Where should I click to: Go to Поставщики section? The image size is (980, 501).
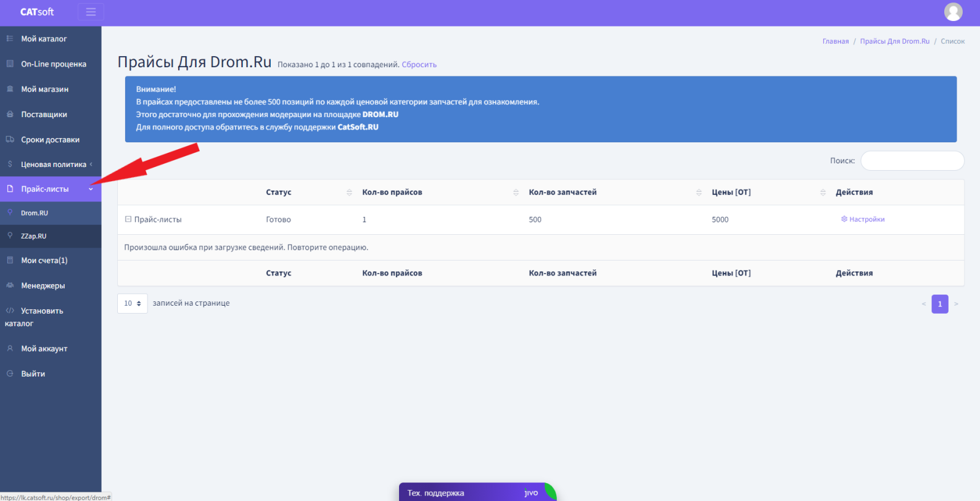tap(44, 115)
